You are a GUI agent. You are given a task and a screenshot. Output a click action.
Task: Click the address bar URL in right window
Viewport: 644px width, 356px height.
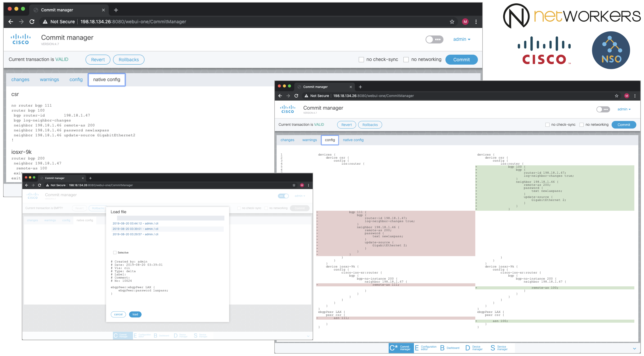373,96
